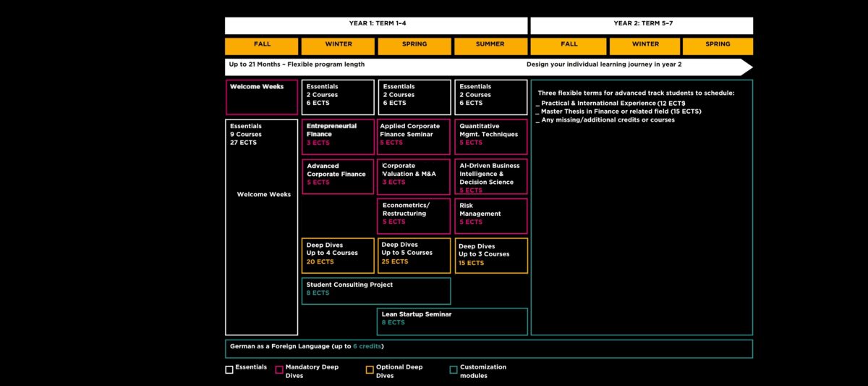Viewport: 868px width, 386px height.
Task: Select the Econometrics/Restructuring course box
Action: tap(414, 216)
